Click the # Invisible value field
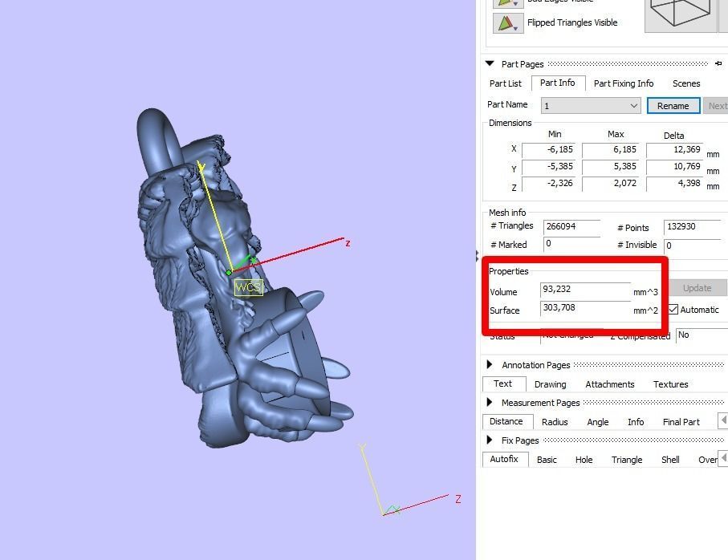Screen dimensions: 728x560 click(x=693, y=245)
